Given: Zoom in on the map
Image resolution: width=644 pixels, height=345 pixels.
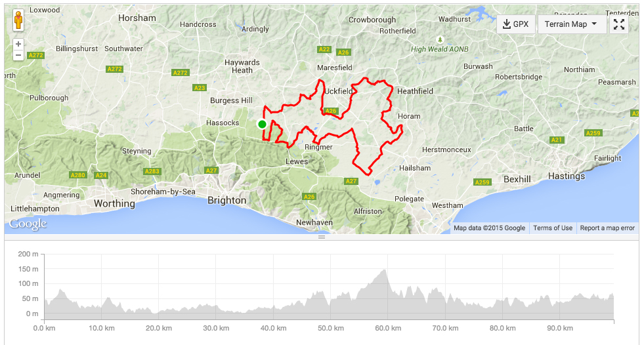Looking at the screenshot, I should (18, 44).
